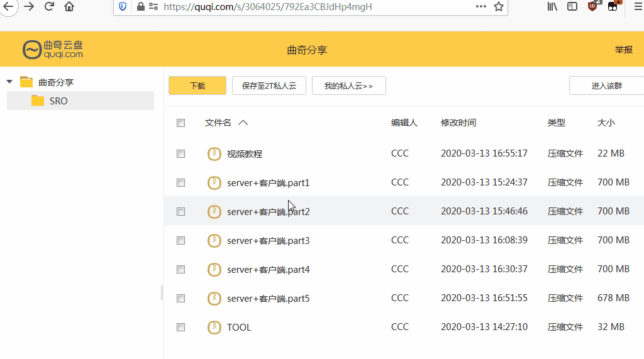Click the date 2020-03-13 14:27:10
644x359 pixels.
pos(484,326)
